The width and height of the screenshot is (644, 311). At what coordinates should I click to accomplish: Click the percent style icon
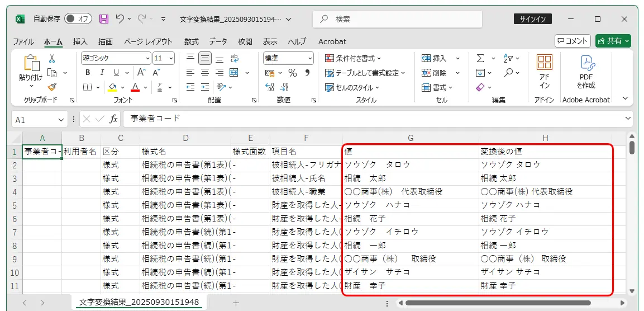pos(292,73)
